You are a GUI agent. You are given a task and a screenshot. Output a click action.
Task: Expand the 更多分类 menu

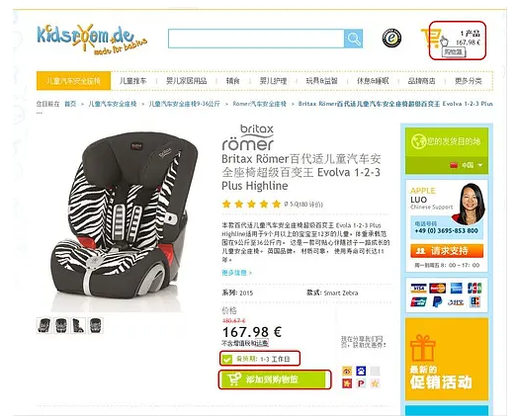[468, 81]
